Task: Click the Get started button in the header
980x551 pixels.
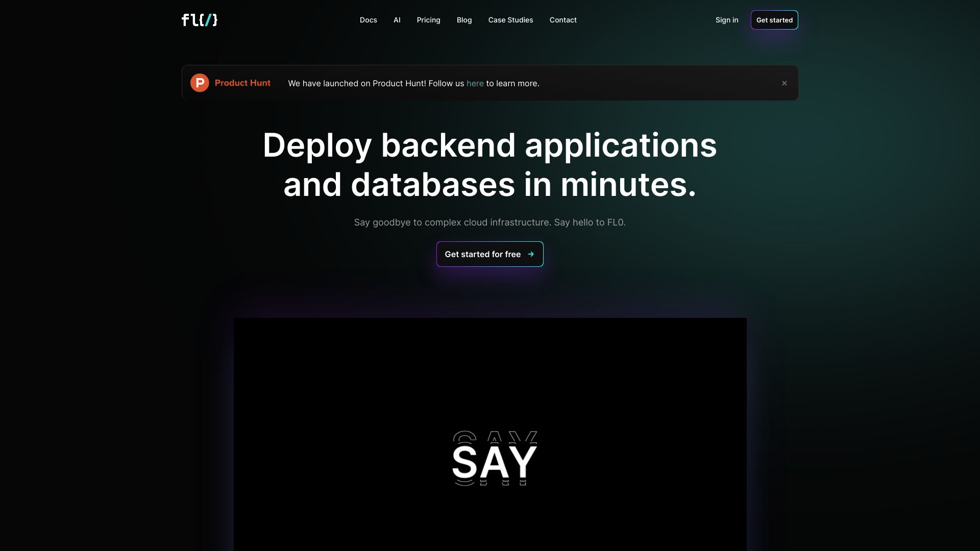Action: point(774,20)
